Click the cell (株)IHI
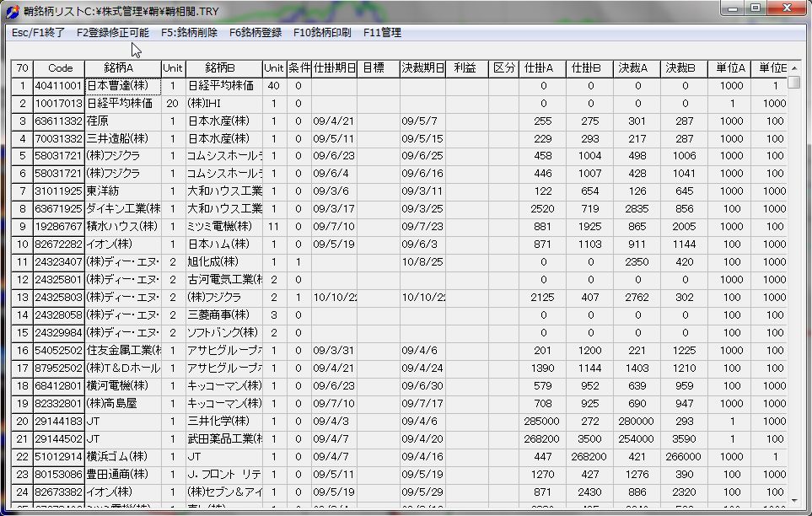Screen dimensions: 812x516 click(223, 104)
